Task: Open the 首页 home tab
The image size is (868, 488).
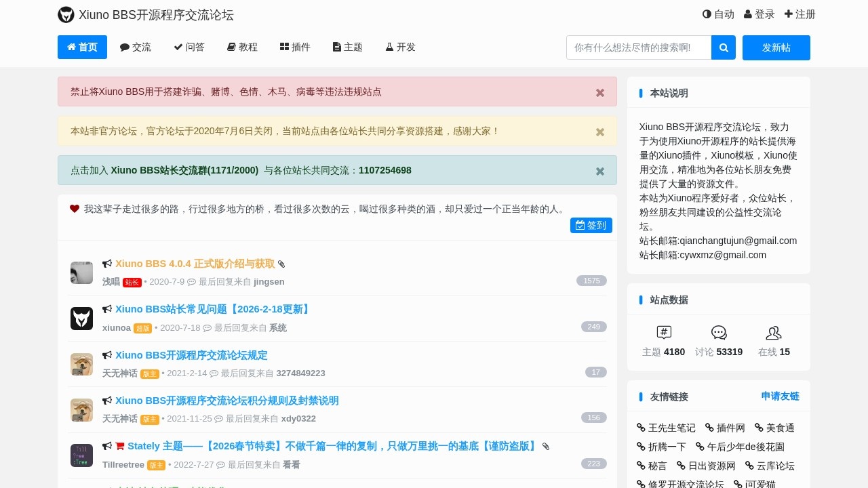Action: 82,47
